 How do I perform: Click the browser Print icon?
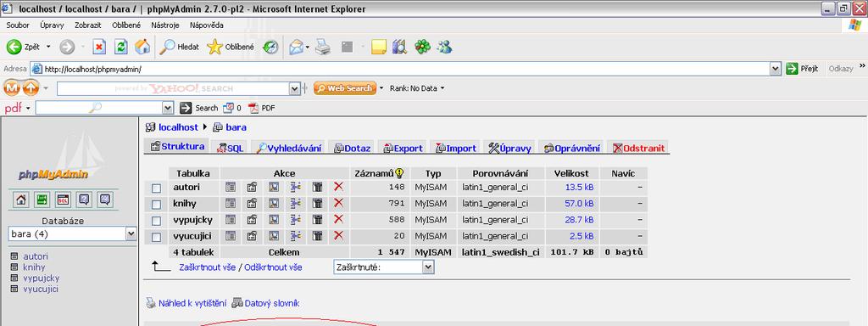(x=323, y=48)
